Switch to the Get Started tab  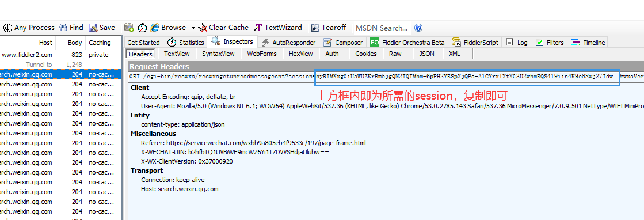pyautogui.click(x=143, y=43)
